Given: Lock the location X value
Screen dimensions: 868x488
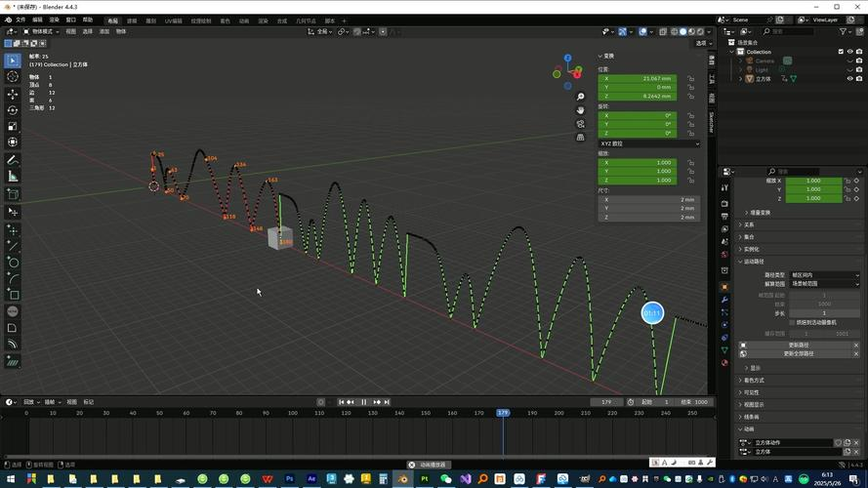Looking at the screenshot, I should [x=691, y=79].
